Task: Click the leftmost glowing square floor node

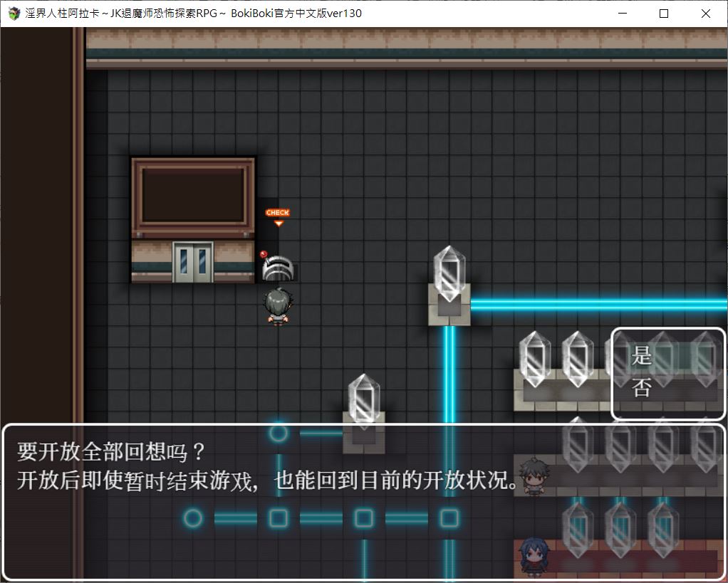Action: [x=278, y=518]
